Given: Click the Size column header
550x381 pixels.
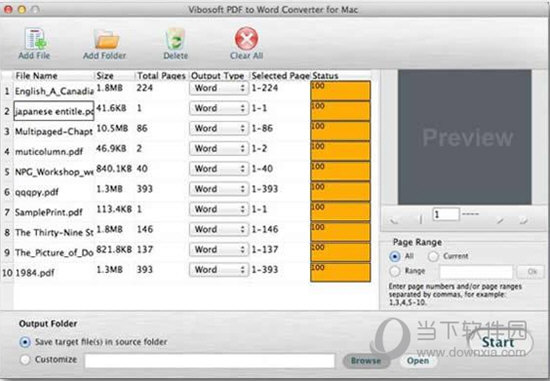Looking at the screenshot, I should pyautogui.click(x=115, y=76).
